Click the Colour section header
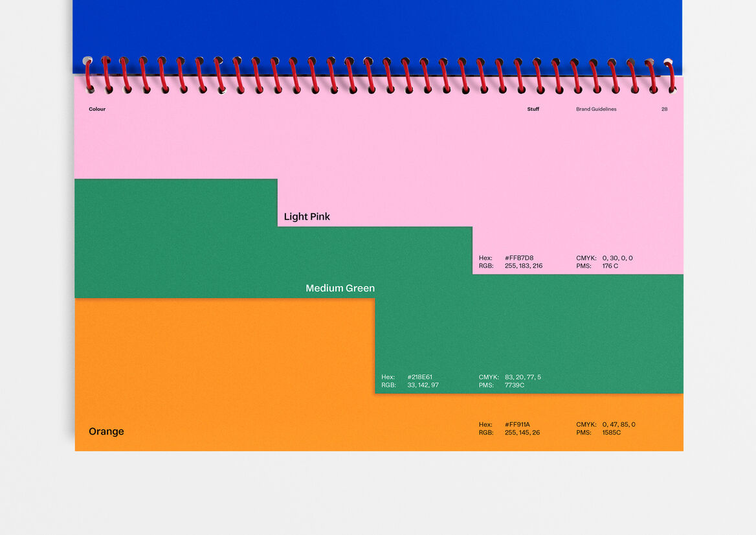The image size is (756, 535). click(x=97, y=109)
